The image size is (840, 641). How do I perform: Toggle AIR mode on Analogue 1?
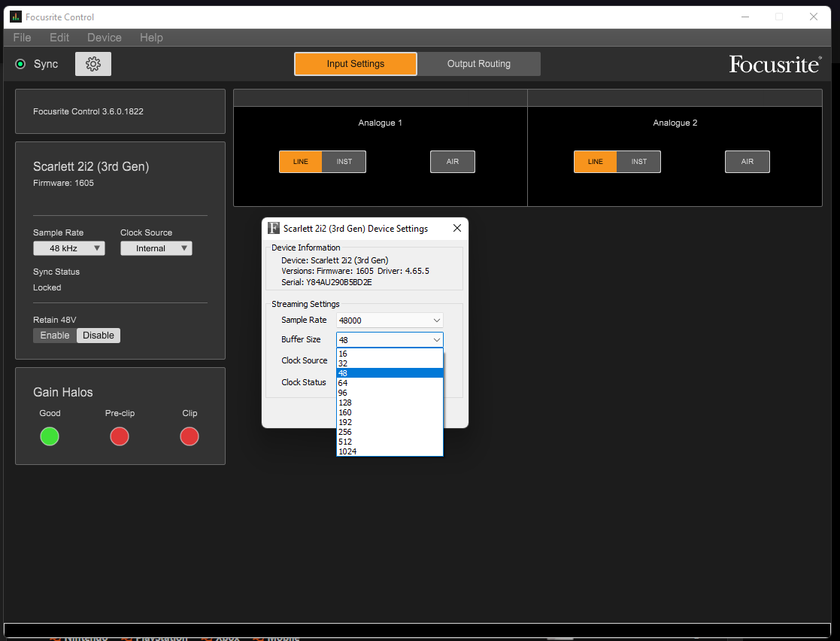coord(453,162)
